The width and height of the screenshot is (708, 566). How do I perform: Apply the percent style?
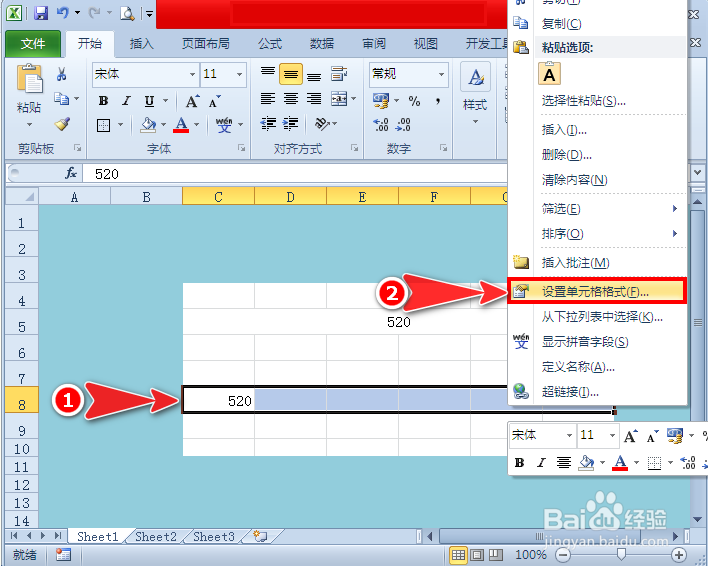[x=414, y=101]
